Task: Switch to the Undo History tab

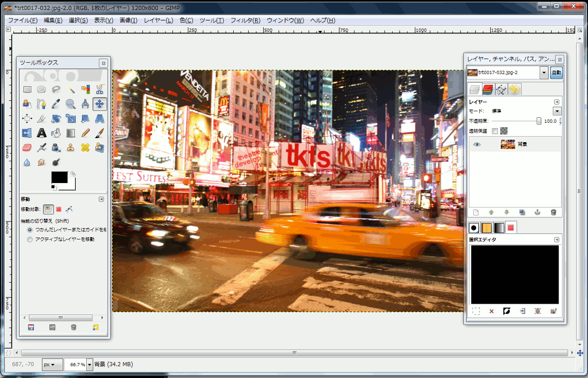Action: (x=515, y=89)
